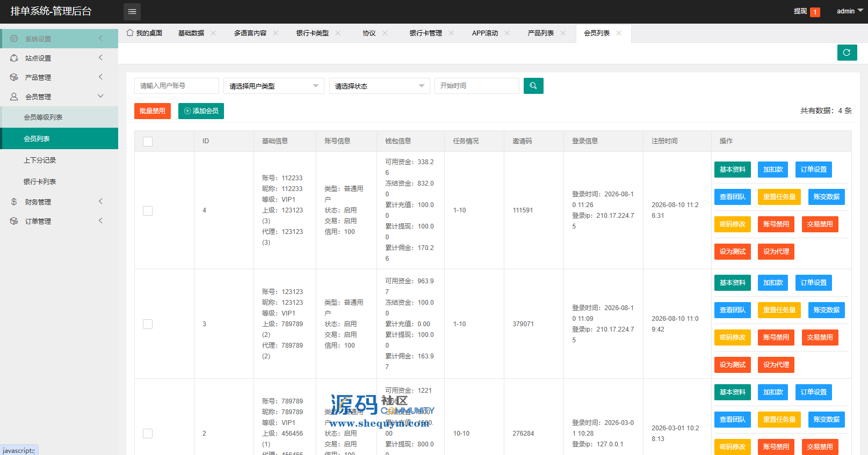The image size is (868, 455).
Task: Open the 请选择状态 dropdown
Action: coord(379,86)
